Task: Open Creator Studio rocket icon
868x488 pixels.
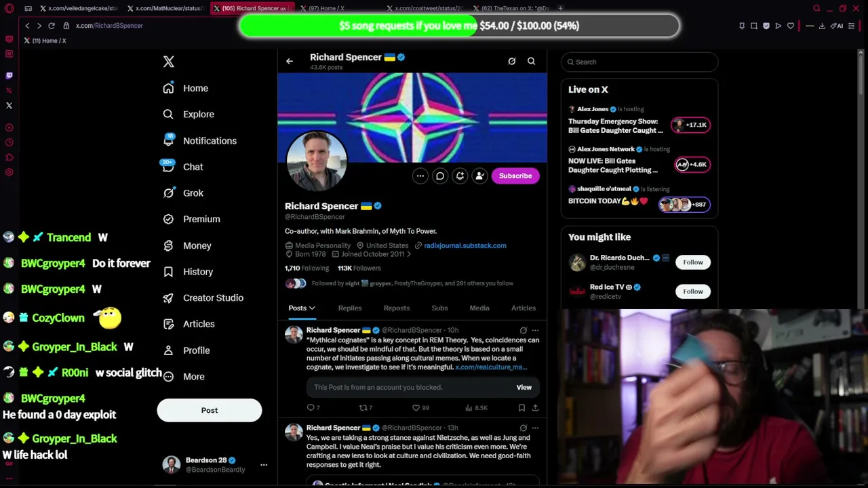Action: [168, 298]
